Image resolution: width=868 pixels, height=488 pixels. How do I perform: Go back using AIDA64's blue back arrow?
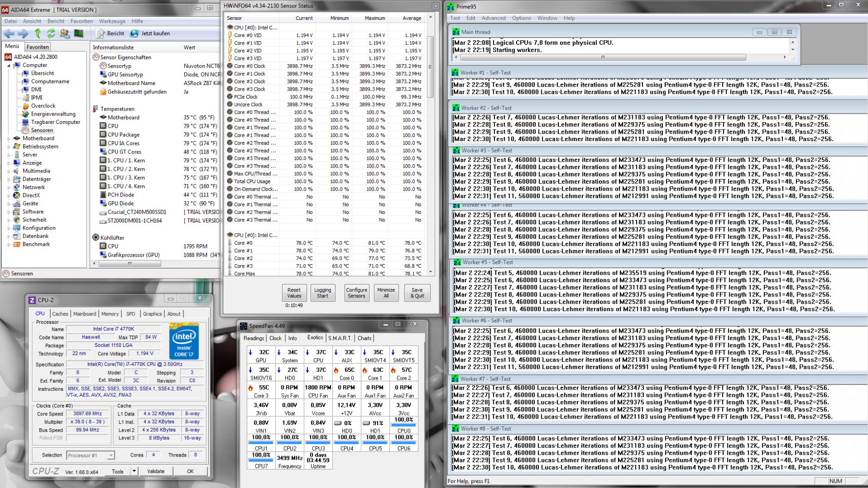9,33
